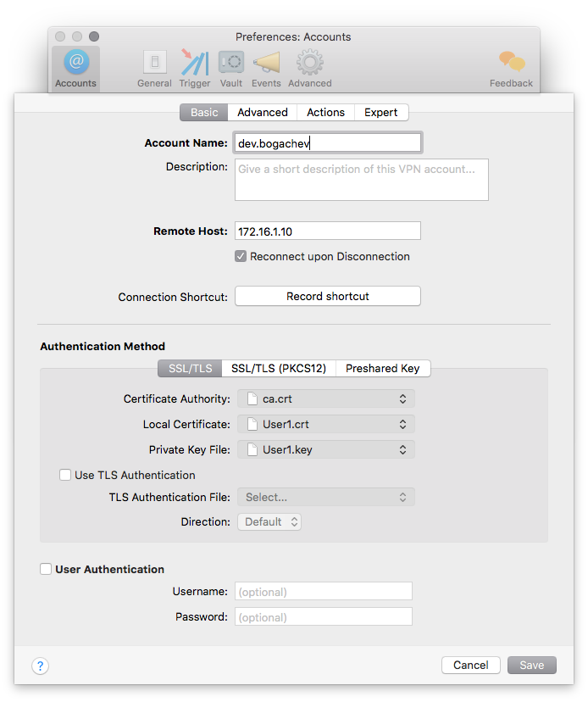Screen dimensions: 588x702
Task: Open help with the question mark button
Action: point(41,666)
